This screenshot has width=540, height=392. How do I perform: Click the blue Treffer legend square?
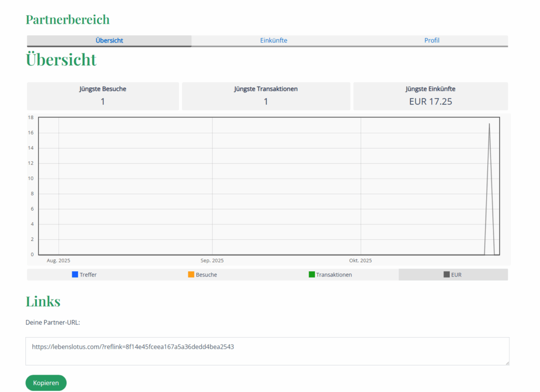click(75, 275)
